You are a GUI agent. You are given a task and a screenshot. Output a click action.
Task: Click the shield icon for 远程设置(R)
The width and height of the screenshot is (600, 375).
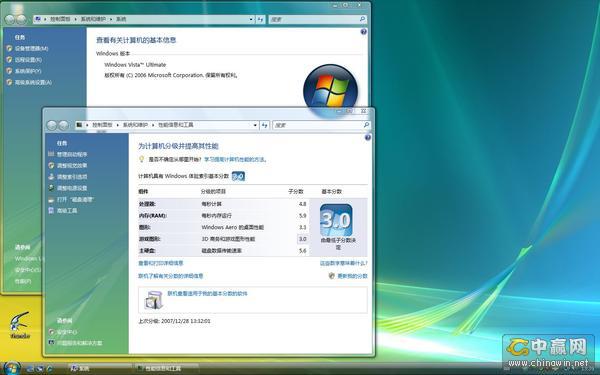pyautogui.click(x=9, y=60)
